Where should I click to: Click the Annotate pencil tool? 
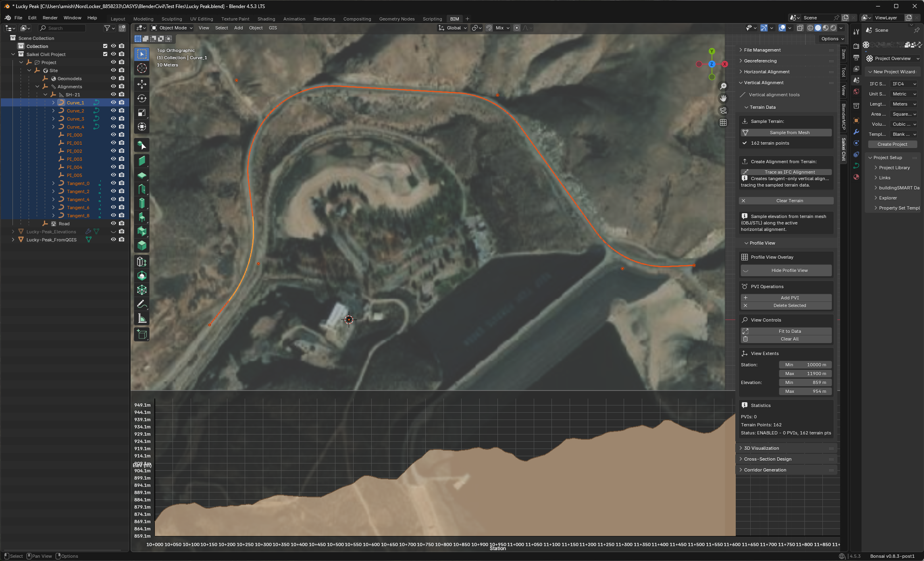142,304
